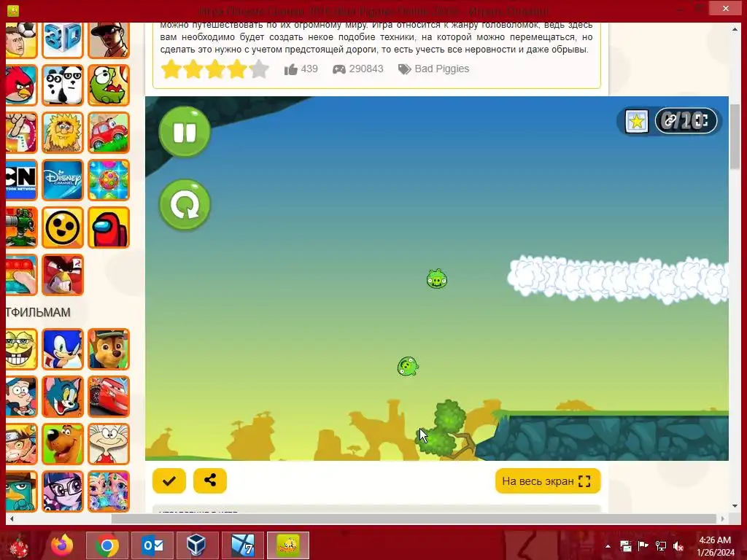Image resolution: width=747 pixels, height=560 pixels.
Task: Click the thumbs-up like icon with 439
Action: pos(290,69)
